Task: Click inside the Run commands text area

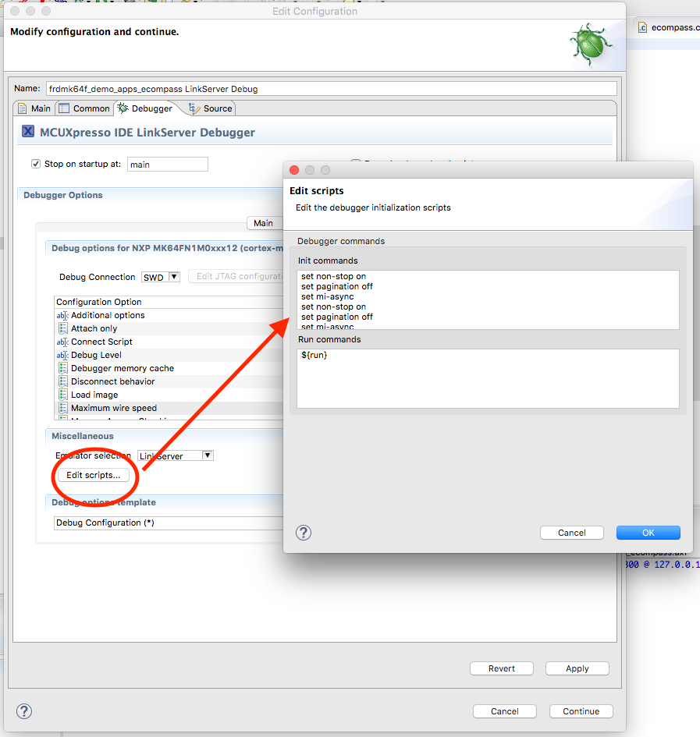Action: (x=489, y=378)
